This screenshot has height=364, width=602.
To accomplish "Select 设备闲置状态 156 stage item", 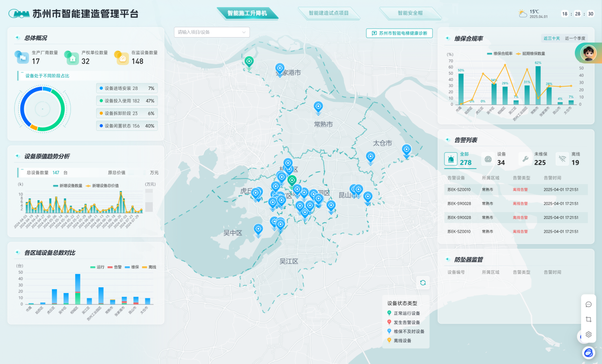I will [127, 126].
